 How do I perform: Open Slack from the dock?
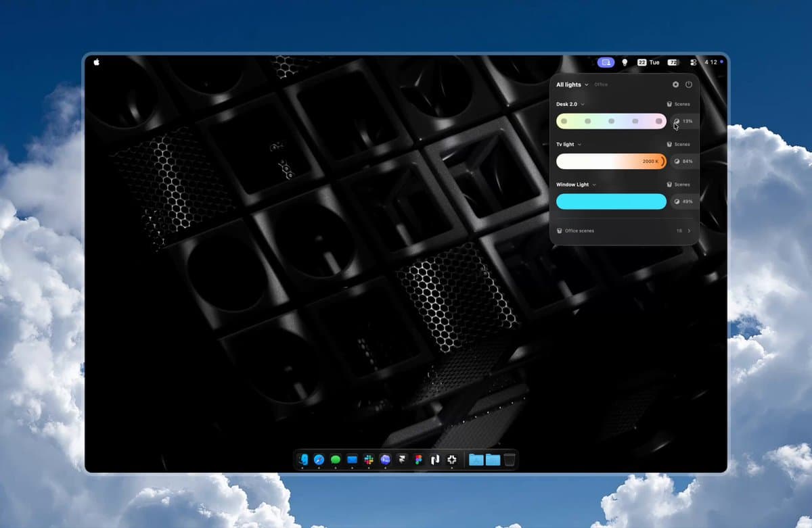tap(369, 460)
